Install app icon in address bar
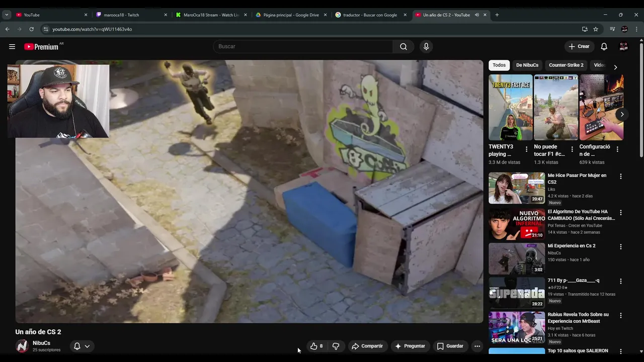 [x=585, y=29]
